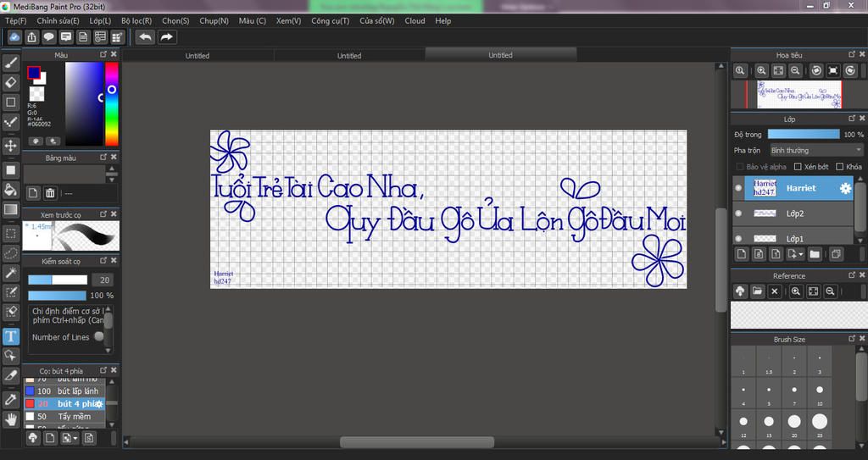The width and height of the screenshot is (868, 460).
Task: Duplicate the layer with the copy icon
Action: (836, 254)
